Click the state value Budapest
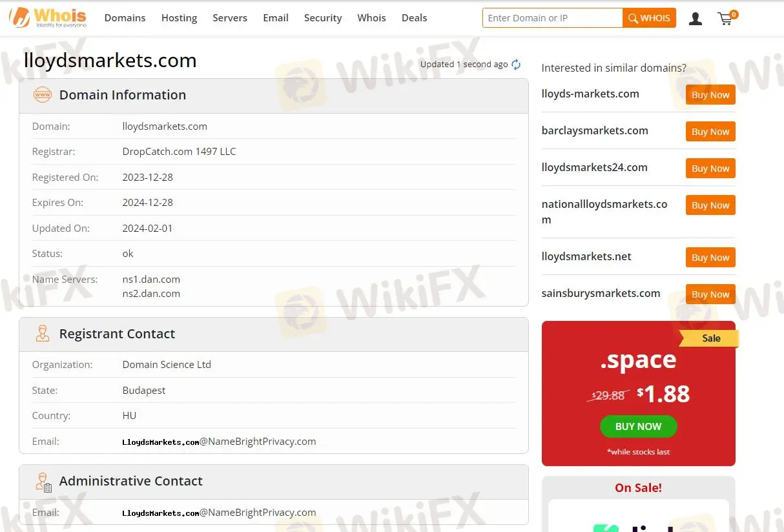This screenshot has width=784, height=532. click(144, 390)
